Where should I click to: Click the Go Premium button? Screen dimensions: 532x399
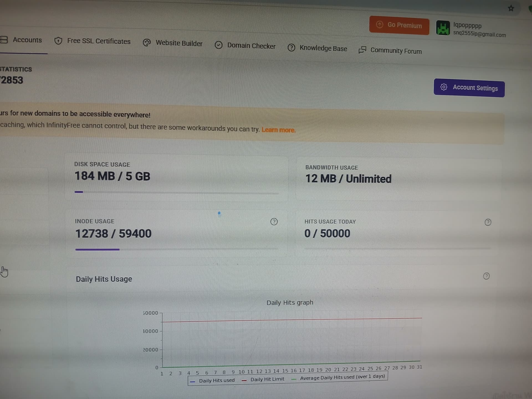pyautogui.click(x=399, y=25)
